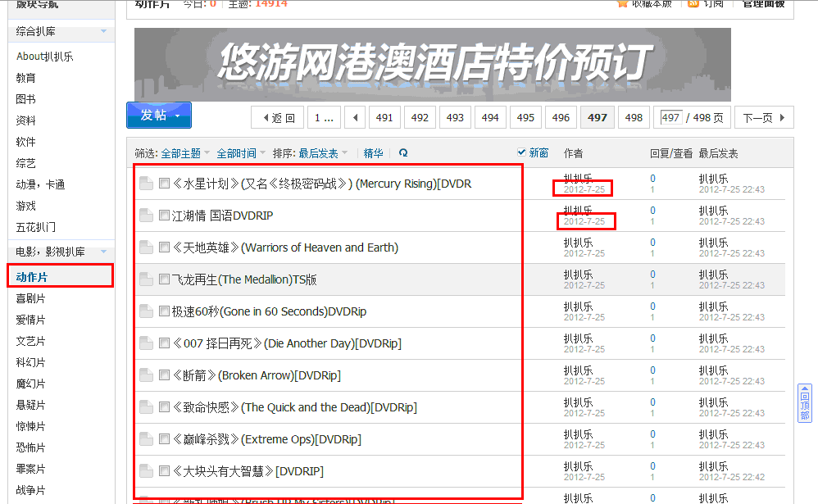The height and width of the screenshot is (504, 818).
Task: Open folder icon beside 《007 择日再死》 thread
Action: (146, 343)
